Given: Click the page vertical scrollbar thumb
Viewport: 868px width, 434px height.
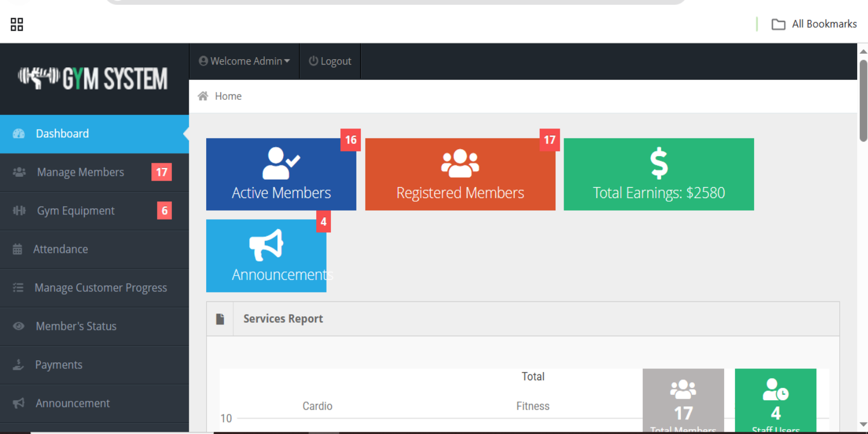Looking at the screenshot, I should pos(863,101).
